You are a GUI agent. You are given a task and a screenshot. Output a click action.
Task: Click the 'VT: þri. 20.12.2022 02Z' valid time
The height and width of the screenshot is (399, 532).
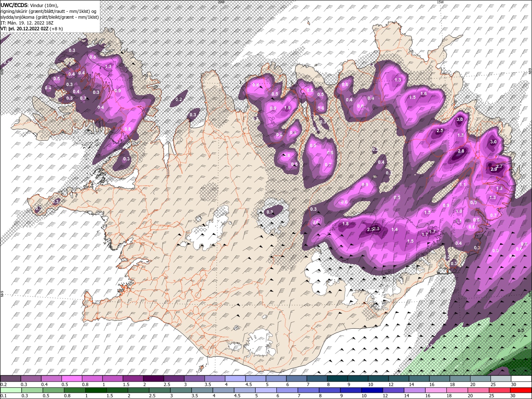click(x=24, y=29)
